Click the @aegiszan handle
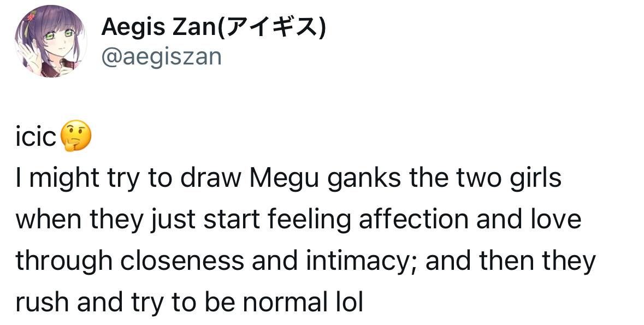The image size is (644, 325). coord(162,57)
